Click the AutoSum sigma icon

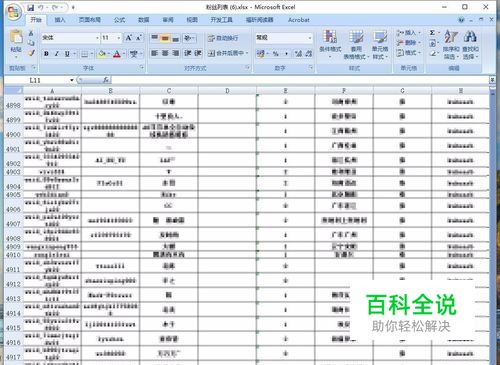click(432, 33)
